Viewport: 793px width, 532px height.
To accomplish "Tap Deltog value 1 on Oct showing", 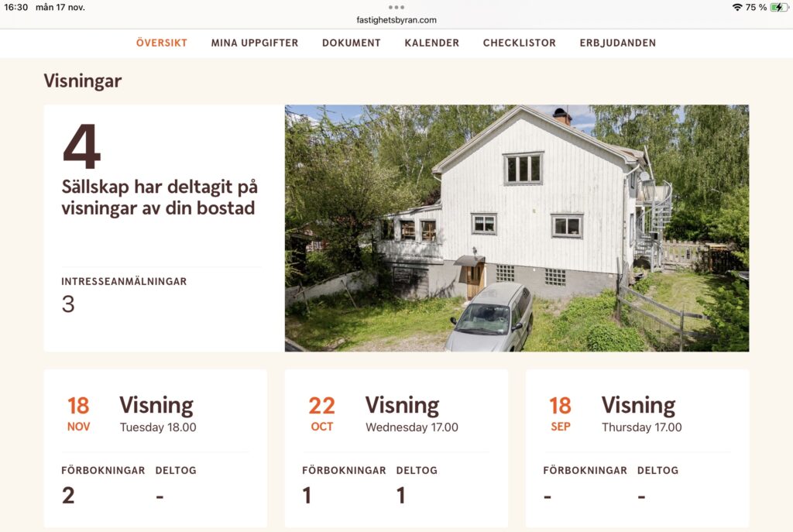I will (x=401, y=495).
